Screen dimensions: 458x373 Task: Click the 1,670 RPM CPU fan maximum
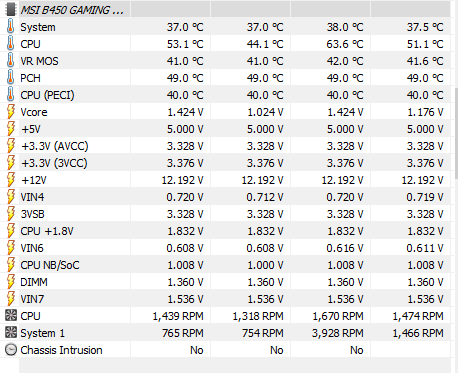pyautogui.click(x=337, y=316)
